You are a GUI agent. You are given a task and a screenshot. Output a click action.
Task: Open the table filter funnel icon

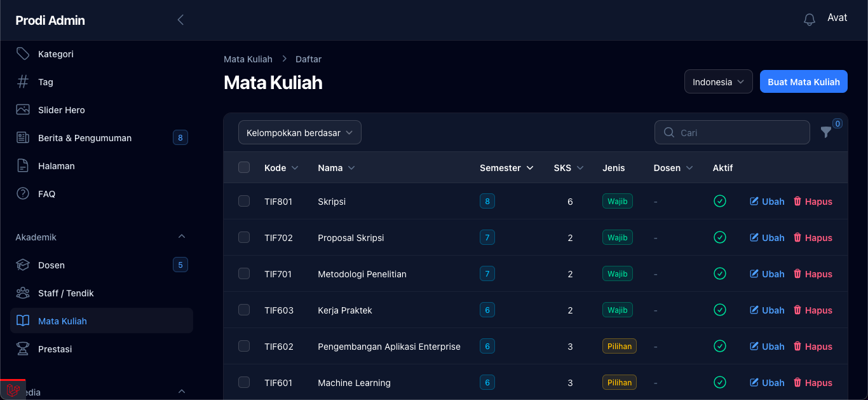click(825, 132)
